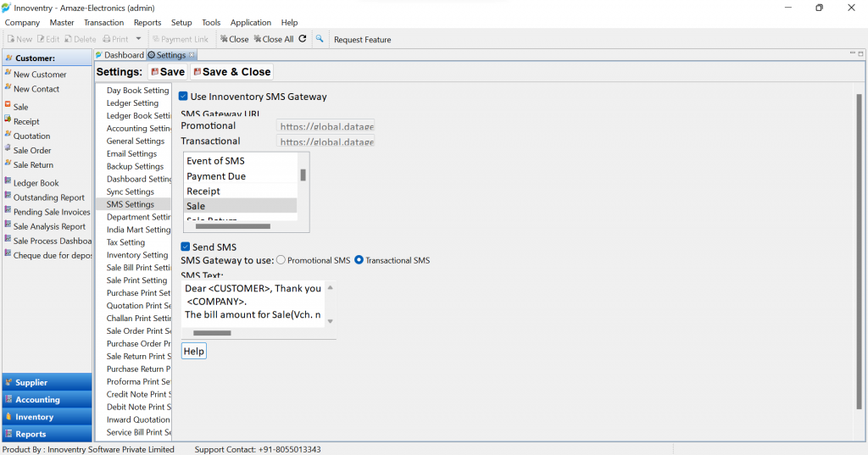
Task: Click the Transactional gateway URL field
Action: click(325, 141)
